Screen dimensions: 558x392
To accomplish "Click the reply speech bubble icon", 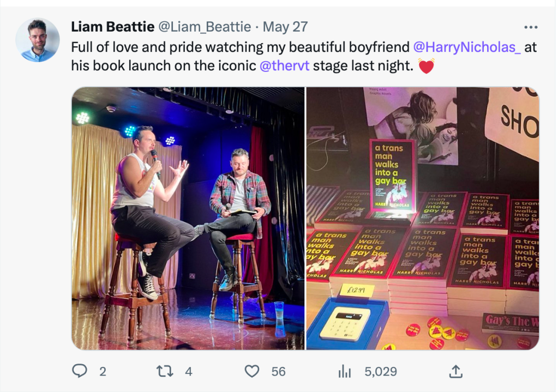I will point(80,371).
